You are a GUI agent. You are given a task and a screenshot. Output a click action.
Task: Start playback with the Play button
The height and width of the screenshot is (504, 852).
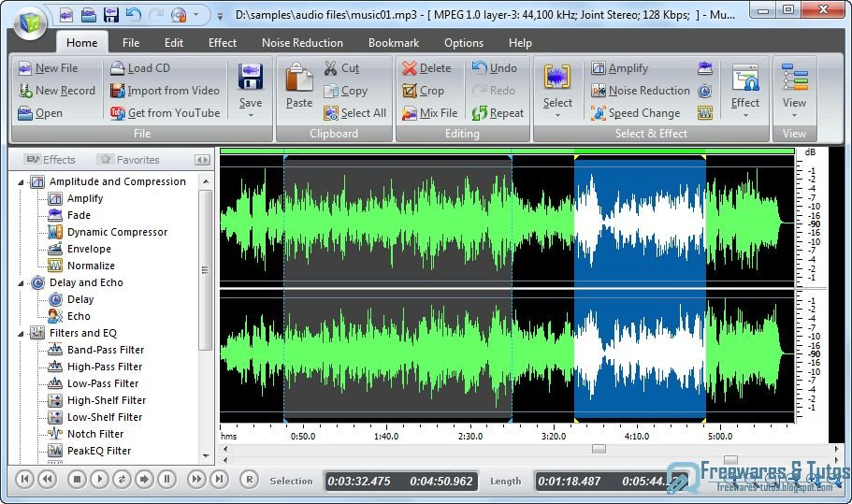99,479
